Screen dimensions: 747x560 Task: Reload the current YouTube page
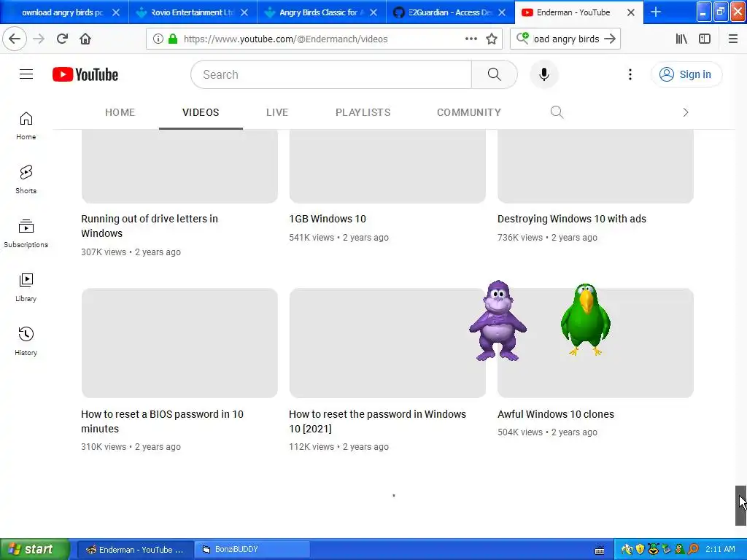pyautogui.click(x=62, y=39)
